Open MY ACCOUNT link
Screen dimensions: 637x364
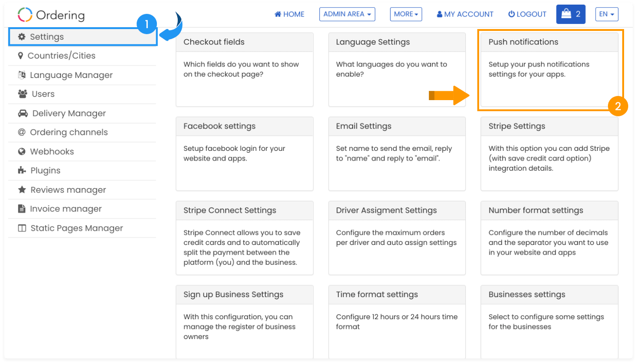pos(465,14)
